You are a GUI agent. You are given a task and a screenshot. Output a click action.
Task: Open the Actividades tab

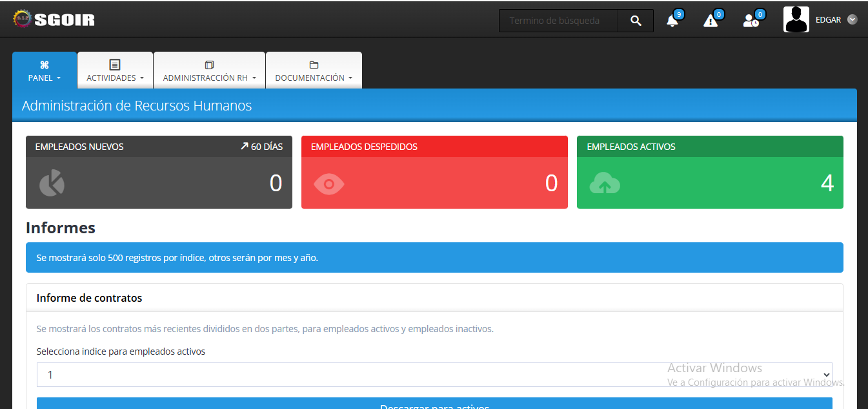[115, 70]
